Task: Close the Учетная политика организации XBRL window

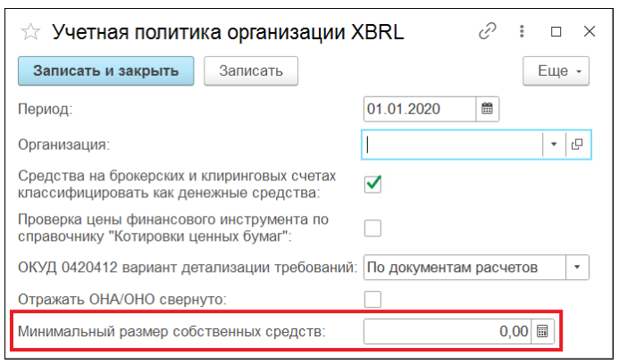Action: click(589, 32)
